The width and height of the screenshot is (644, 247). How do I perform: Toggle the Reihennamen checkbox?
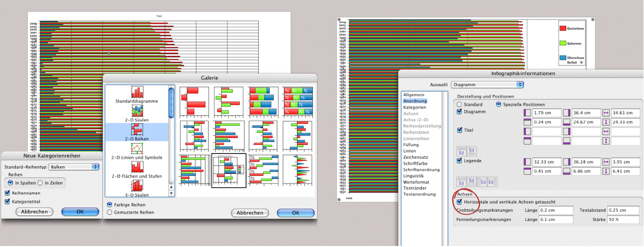click(8, 193)
